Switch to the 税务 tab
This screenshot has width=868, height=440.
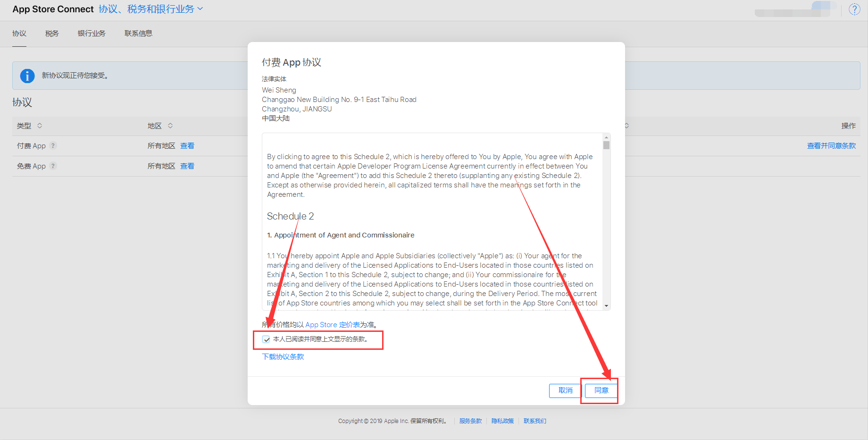click(x=52, y=34)
